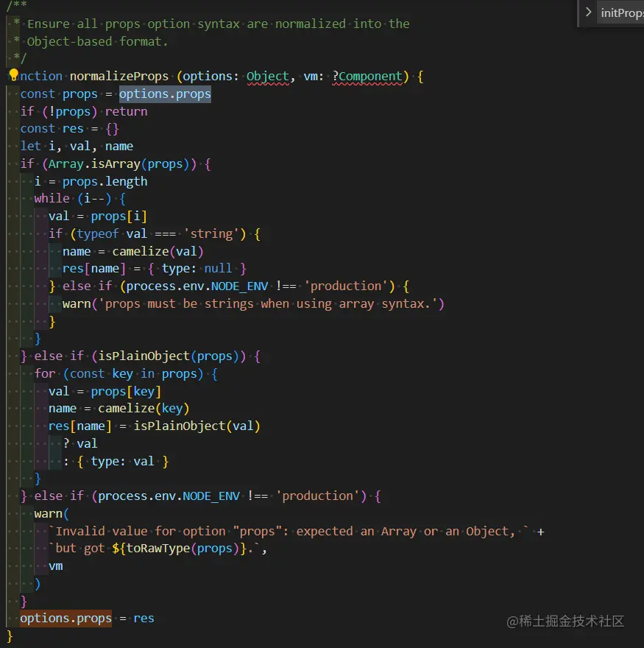Viewport: 644px width, 648px height.
Task: Click 'name = camelize(val)' line
Action: click(133, 252)
